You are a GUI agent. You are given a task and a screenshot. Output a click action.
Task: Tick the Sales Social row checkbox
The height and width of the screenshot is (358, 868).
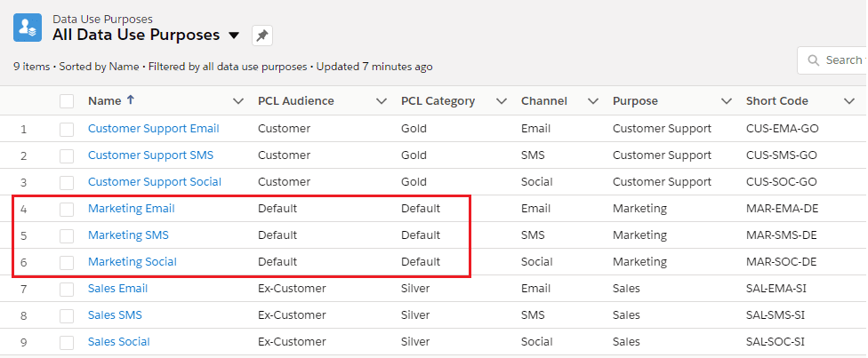[67, 342]
